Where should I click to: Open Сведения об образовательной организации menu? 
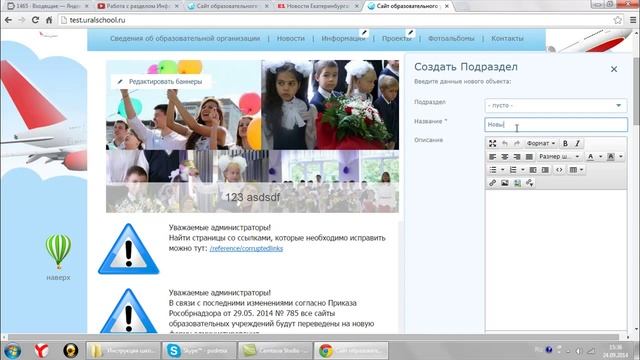pos(185,38)
